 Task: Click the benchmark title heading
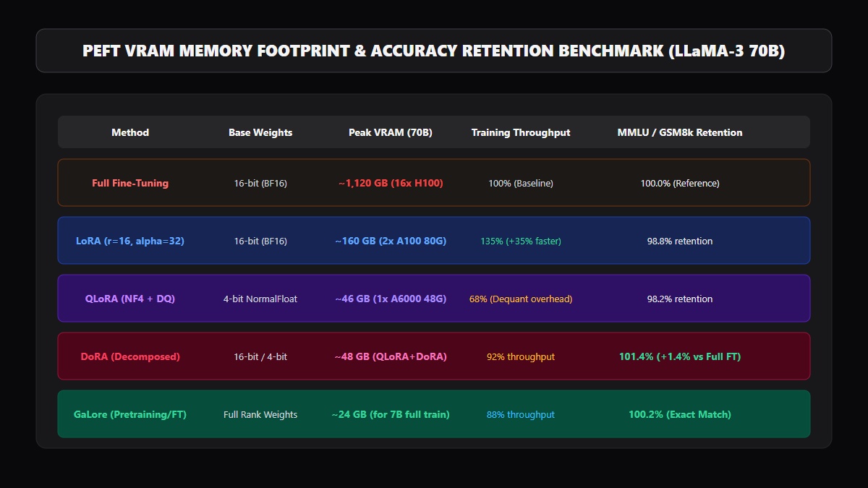[x=434, y=51]
